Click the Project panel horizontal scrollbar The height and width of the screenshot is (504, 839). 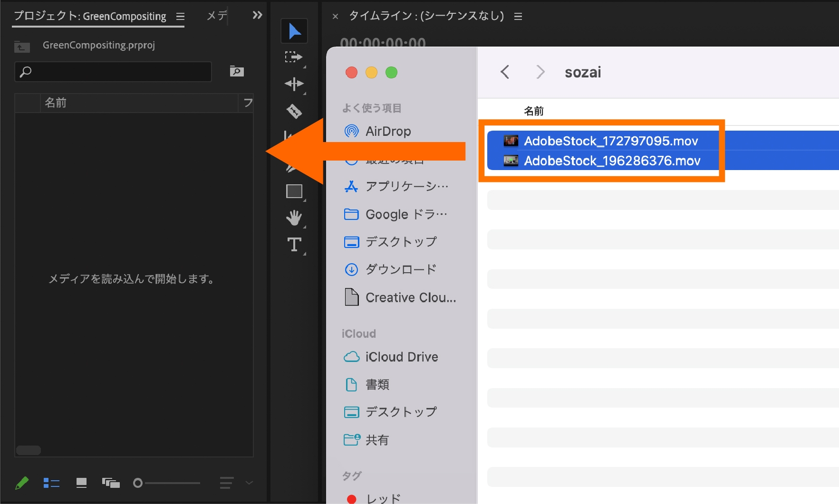(29, 450)
